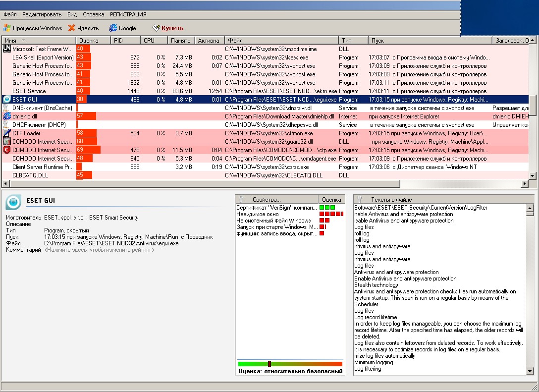539x392 pixels.
Task: Click wrench icon in Тексты в файле header
Action: point(360,199)
